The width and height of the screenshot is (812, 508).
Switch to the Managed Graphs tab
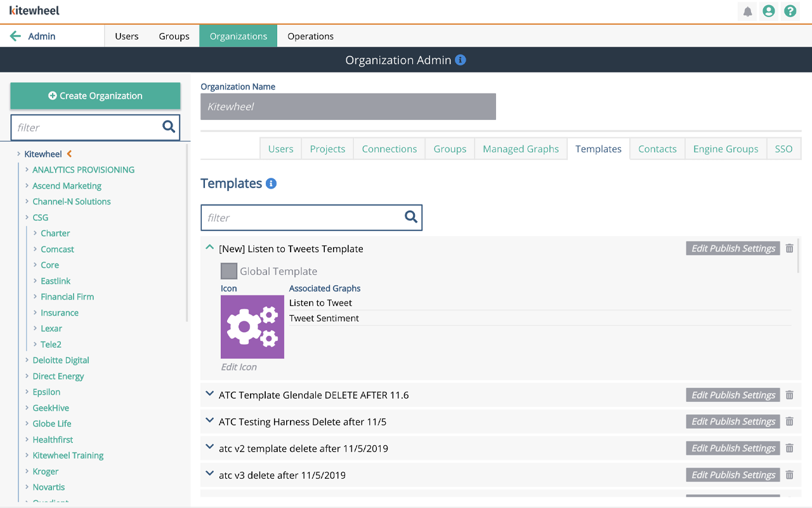520,149
